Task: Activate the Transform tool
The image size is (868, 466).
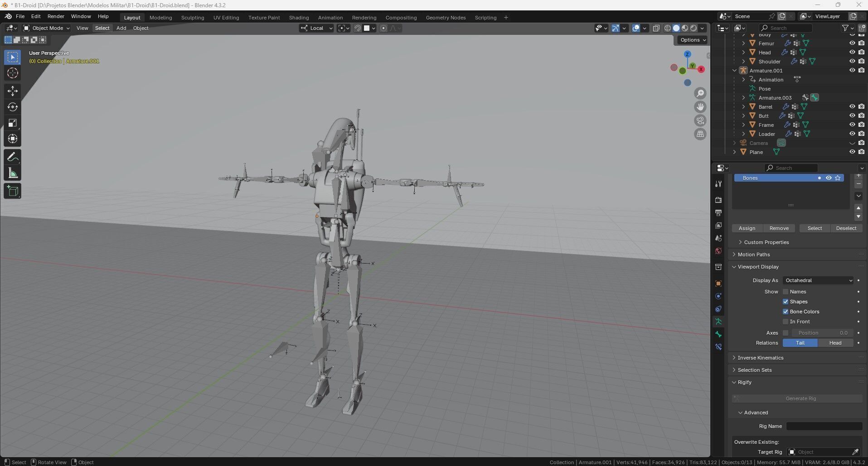Action: pos(12,139)
